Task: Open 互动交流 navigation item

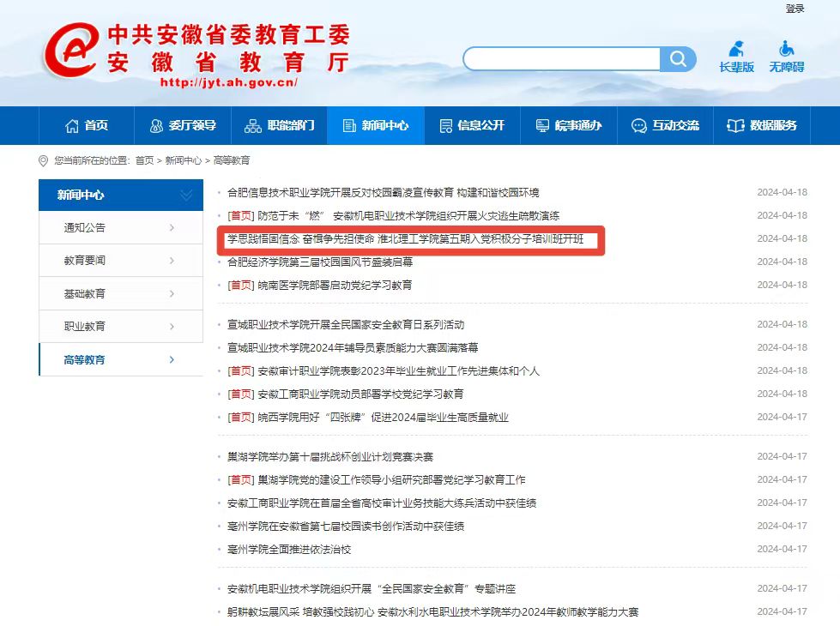Action: coord(665,125)
